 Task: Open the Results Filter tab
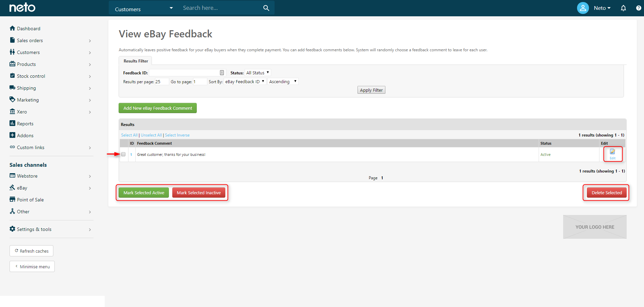click(136, 61)
